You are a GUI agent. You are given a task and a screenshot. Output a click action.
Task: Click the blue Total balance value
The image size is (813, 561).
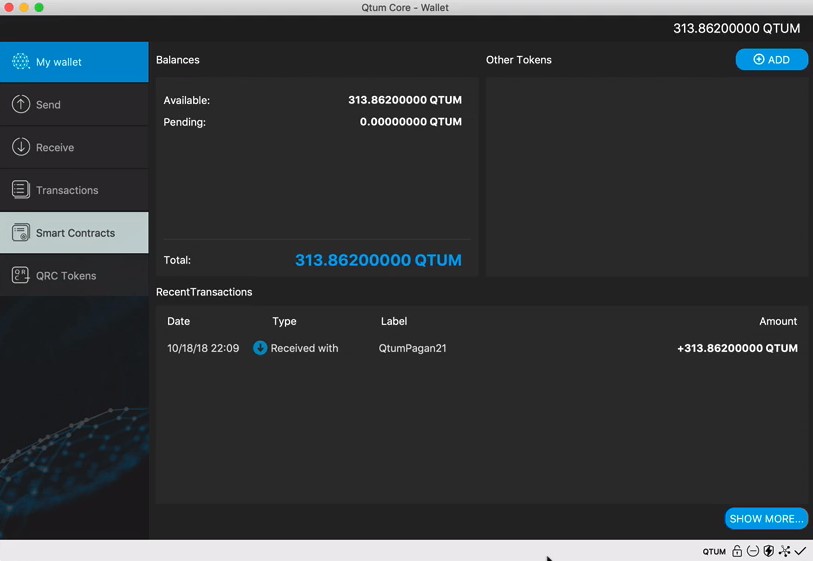(378, 260)
